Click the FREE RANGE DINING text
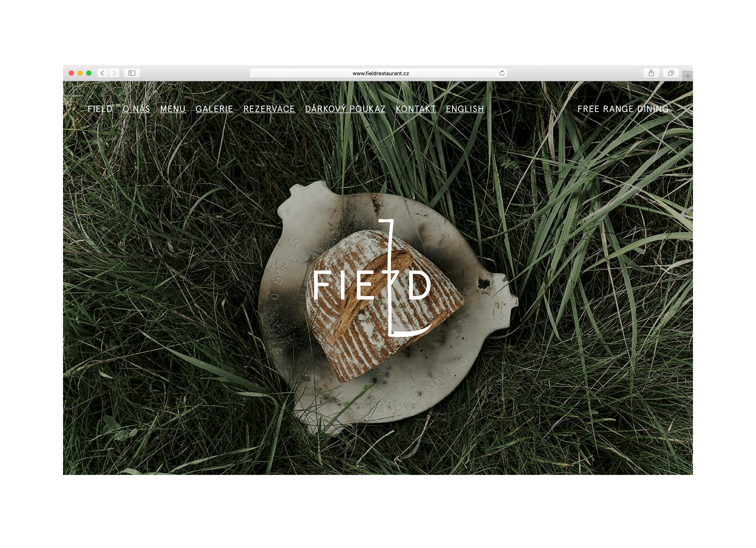756x548 pixels. (623, 109)
